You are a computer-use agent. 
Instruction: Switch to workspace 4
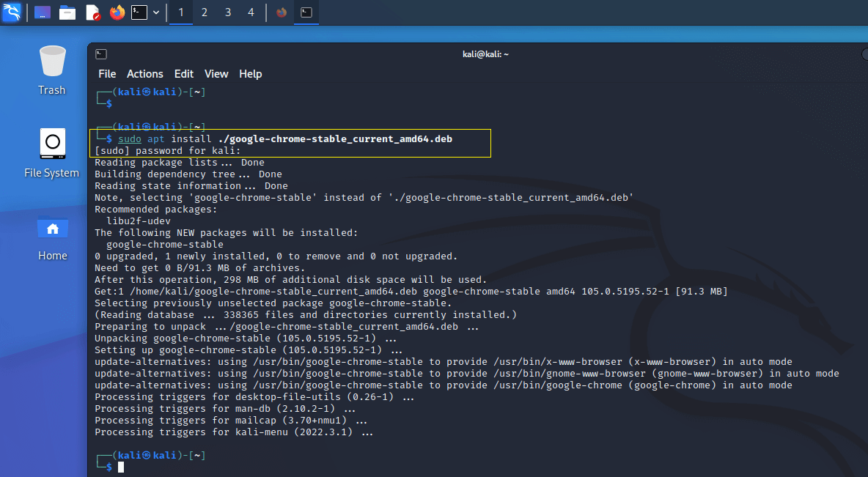coord(251,12)
